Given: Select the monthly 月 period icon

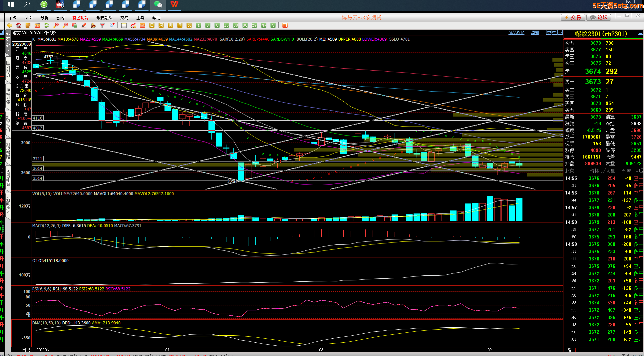Looking at the screenshot, I should (170, 25).
